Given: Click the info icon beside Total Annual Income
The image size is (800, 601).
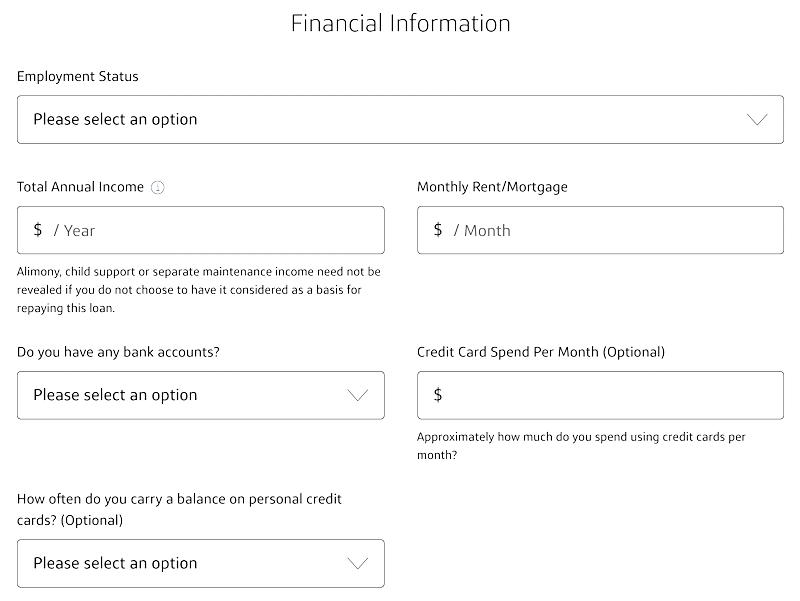Looking at the screenshot, I should [x=158, y=187].
